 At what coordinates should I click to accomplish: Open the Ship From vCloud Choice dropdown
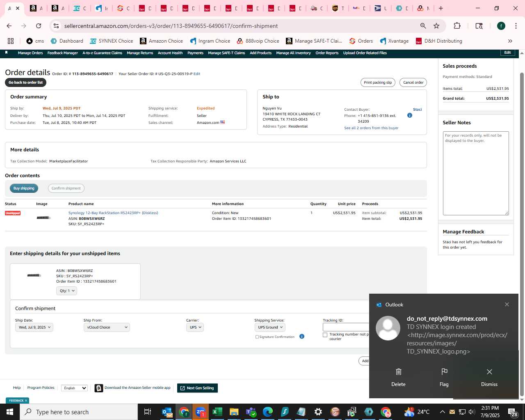(x=107, y=327)
